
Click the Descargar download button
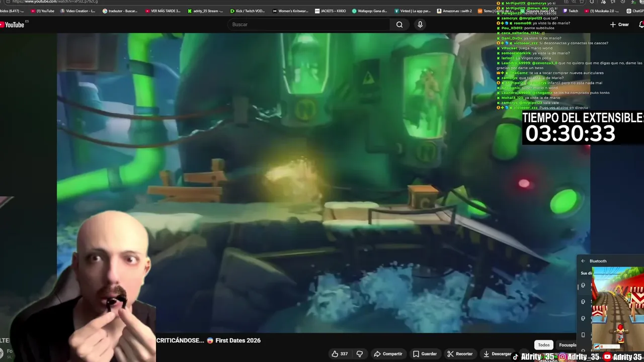coord(497,354)
